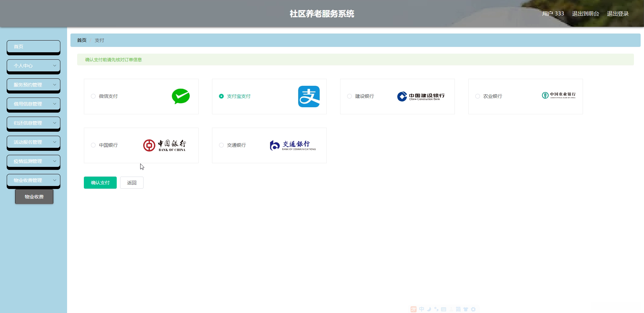Expand the 个人中心 menu
Screen dimensions: 644x313
(33, 66)
